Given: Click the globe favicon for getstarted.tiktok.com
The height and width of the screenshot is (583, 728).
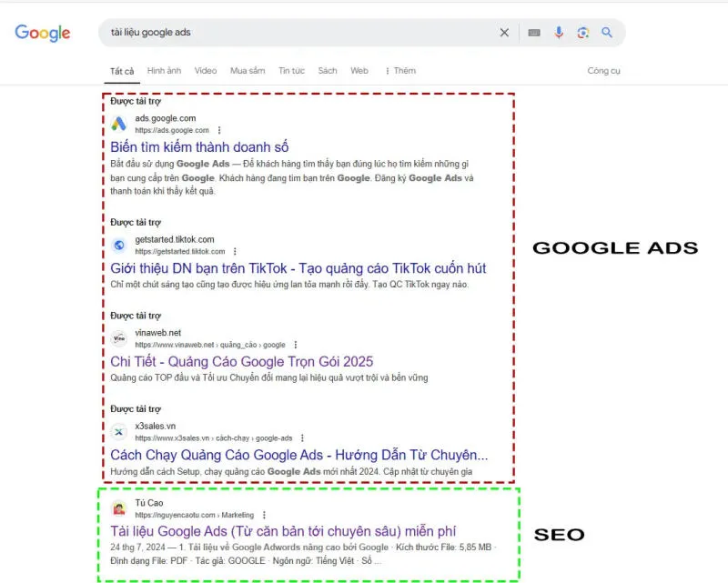Looking at the screenshot, I should coord(119,245).
